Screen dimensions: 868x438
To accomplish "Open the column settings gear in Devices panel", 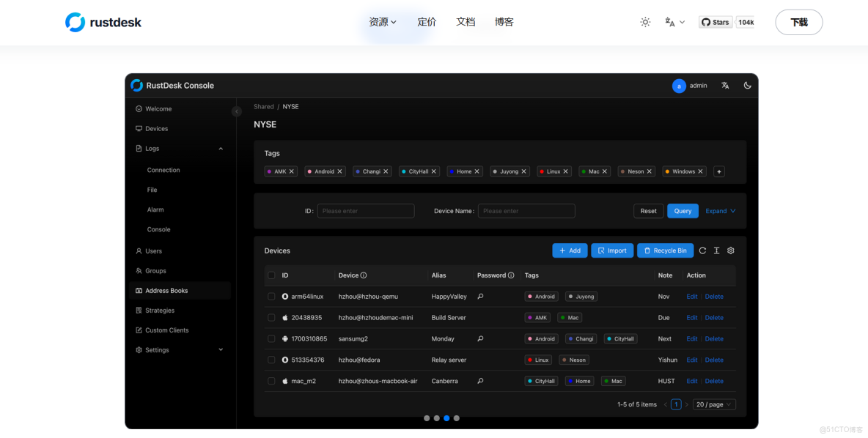I will click(730, 250).
